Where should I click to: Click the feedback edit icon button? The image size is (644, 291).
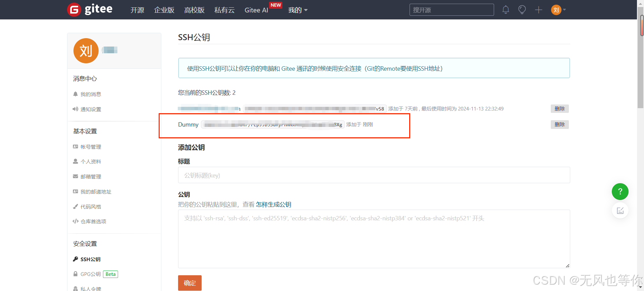point(620,211)
